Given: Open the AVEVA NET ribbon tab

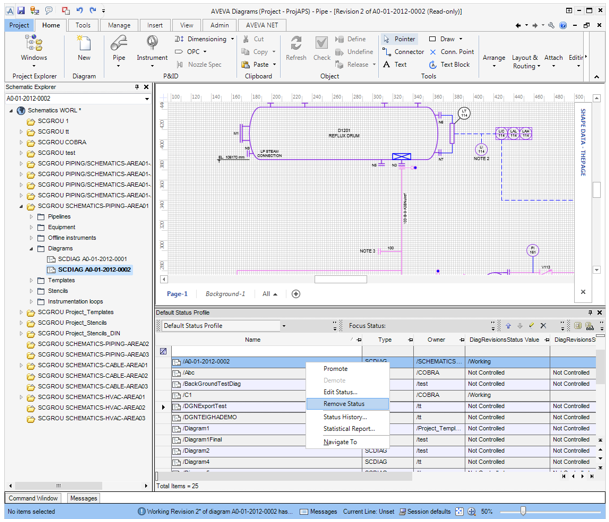Looking at the screenshot, I should [x=262, y=25].
